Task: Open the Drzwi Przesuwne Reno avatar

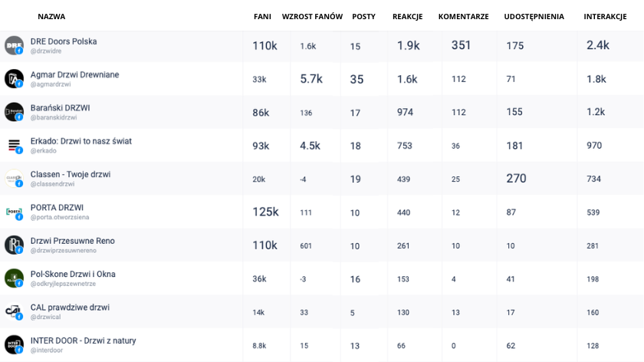Action: coord(14,245)
